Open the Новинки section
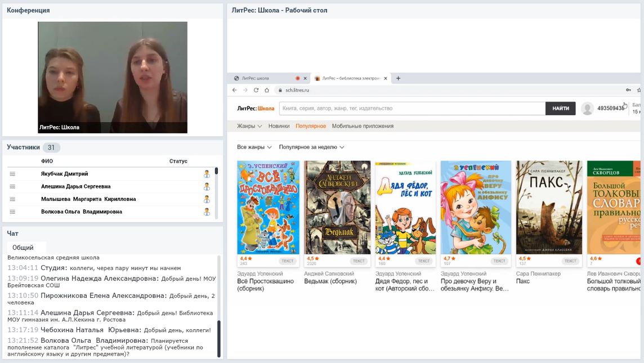The height and width of the screenshot is (363, 644). click(279, 126)
